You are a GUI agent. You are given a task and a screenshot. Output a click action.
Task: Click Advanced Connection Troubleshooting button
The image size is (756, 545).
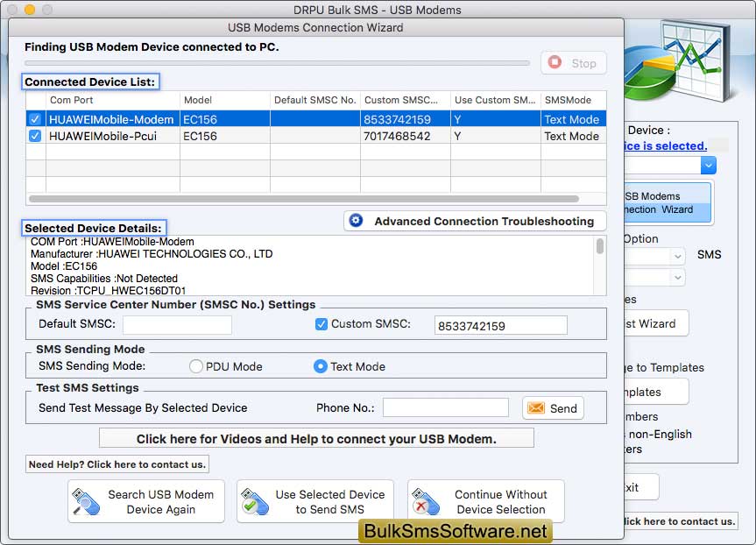click(x=475, y=221)
